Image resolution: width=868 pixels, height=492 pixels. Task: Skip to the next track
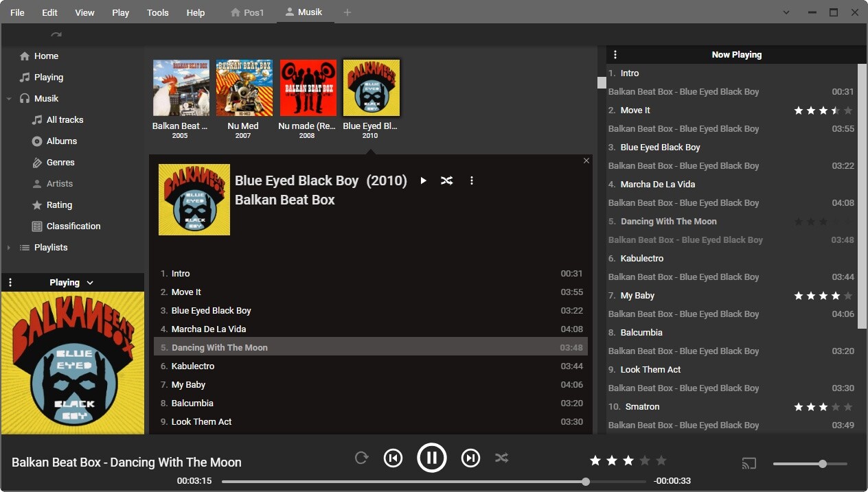pos(470,457)
